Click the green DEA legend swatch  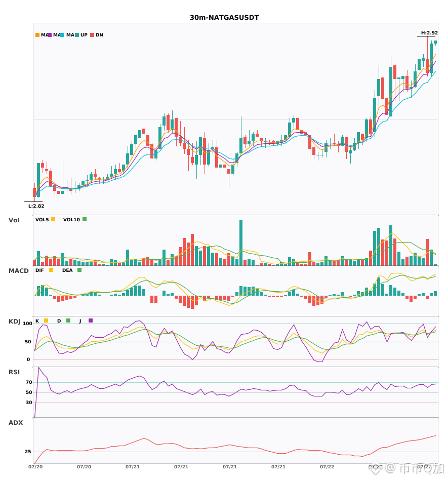click(x=79, y=270)
